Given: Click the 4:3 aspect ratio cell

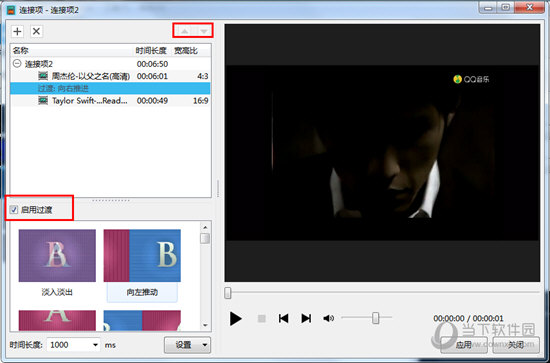Looking at the screenshot, I should pyautogui.click(x=203, y=76).
